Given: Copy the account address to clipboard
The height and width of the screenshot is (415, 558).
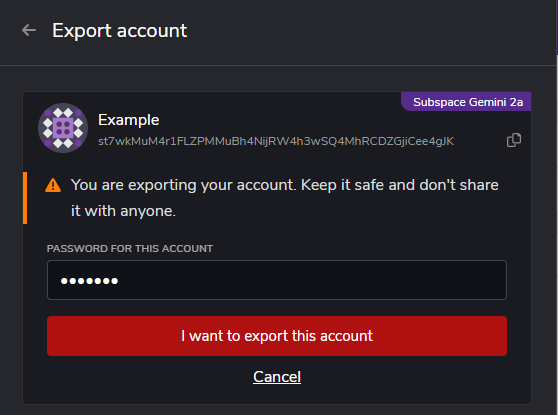Looking at the screenshot, I should tap(514, 140).
